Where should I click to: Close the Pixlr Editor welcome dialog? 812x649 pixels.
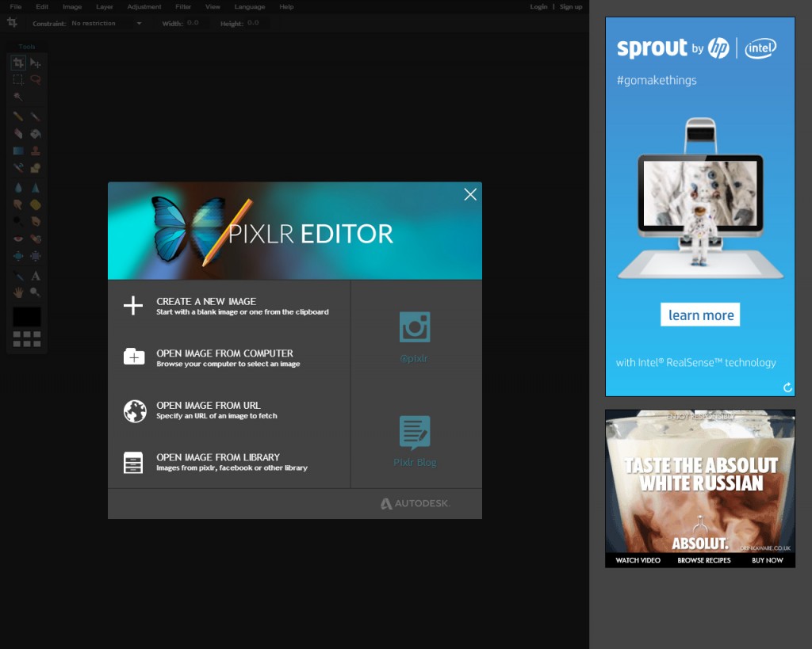click(470, 195)
